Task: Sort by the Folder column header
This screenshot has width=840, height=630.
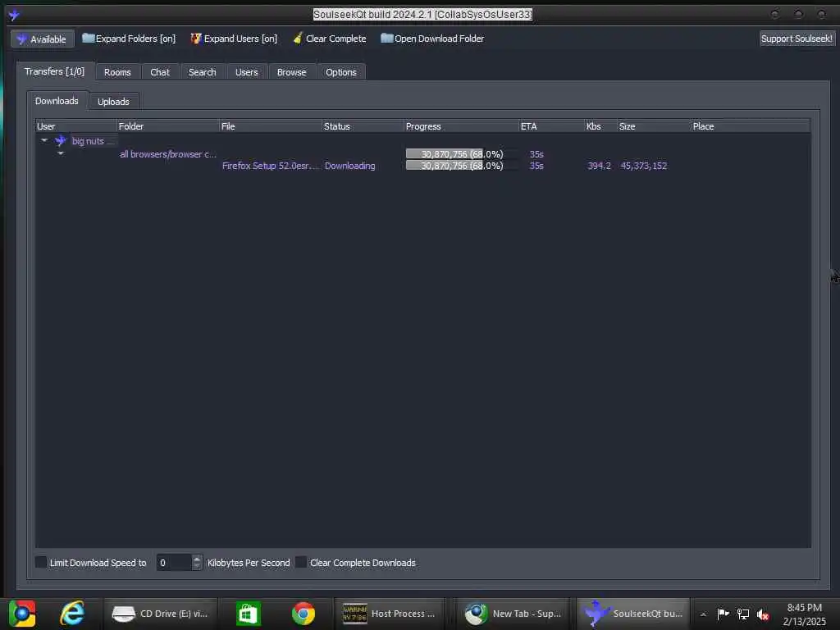Action: [x=168, y=126]
